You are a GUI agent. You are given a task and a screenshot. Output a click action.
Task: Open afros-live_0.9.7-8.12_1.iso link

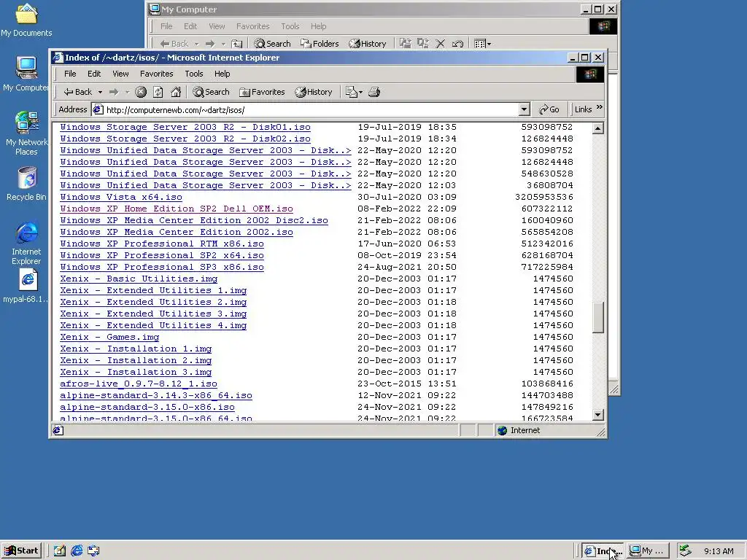click(139, 384)
